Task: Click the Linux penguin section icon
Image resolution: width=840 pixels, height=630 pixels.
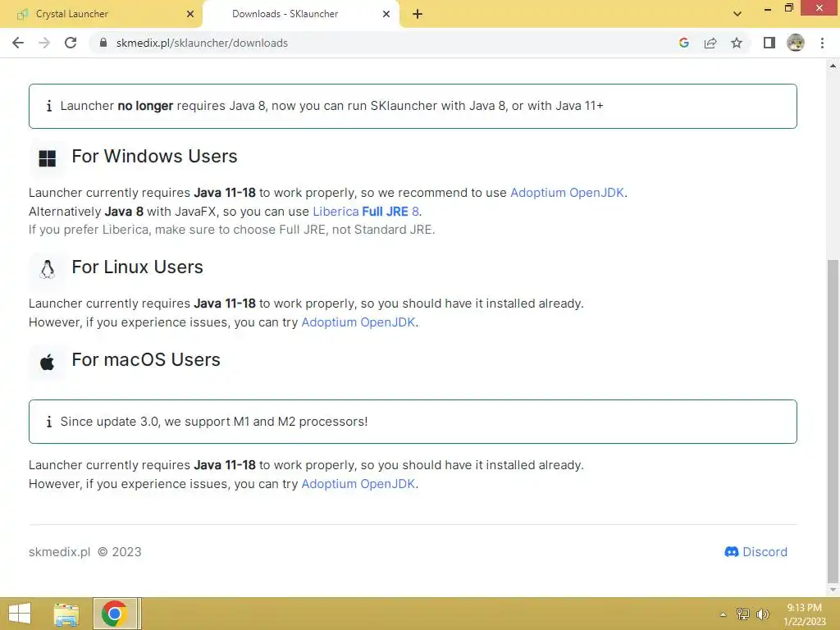Action: (47, 269)
